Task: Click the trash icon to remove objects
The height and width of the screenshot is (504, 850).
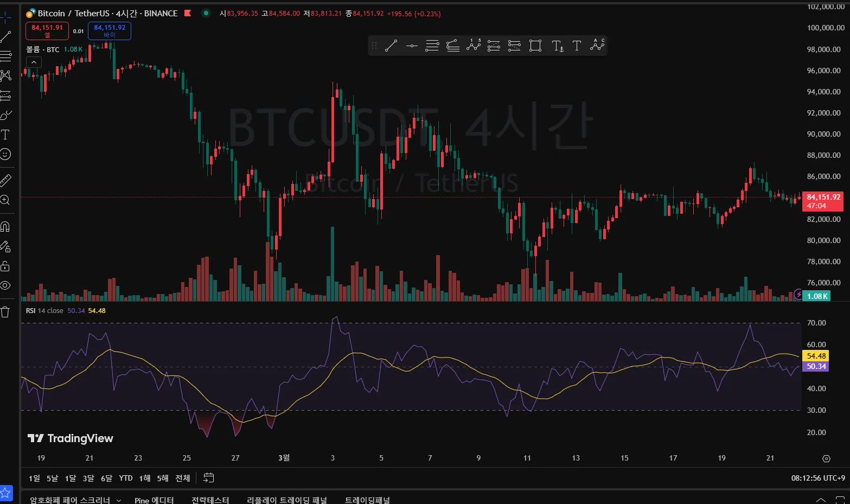Action: click(5, 312)
